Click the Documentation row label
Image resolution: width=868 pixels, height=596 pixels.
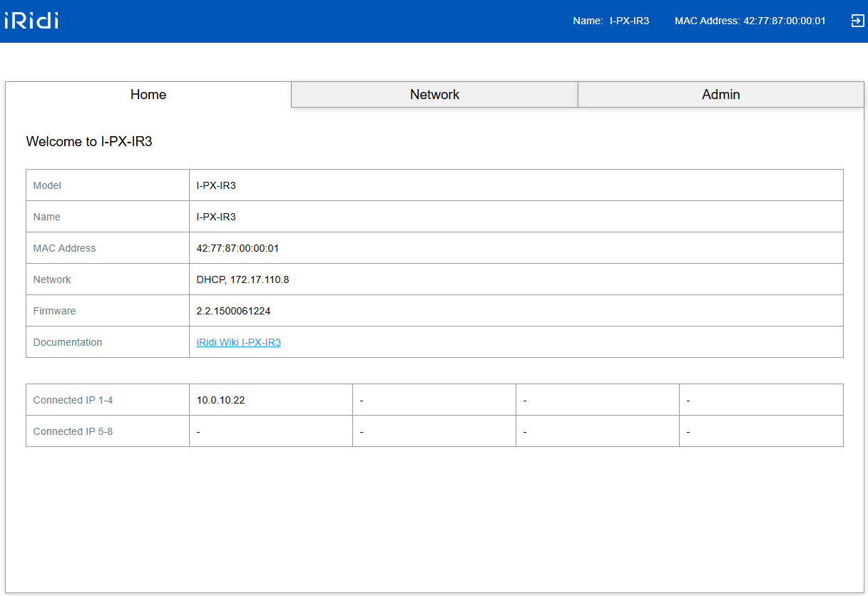[68, 342]
